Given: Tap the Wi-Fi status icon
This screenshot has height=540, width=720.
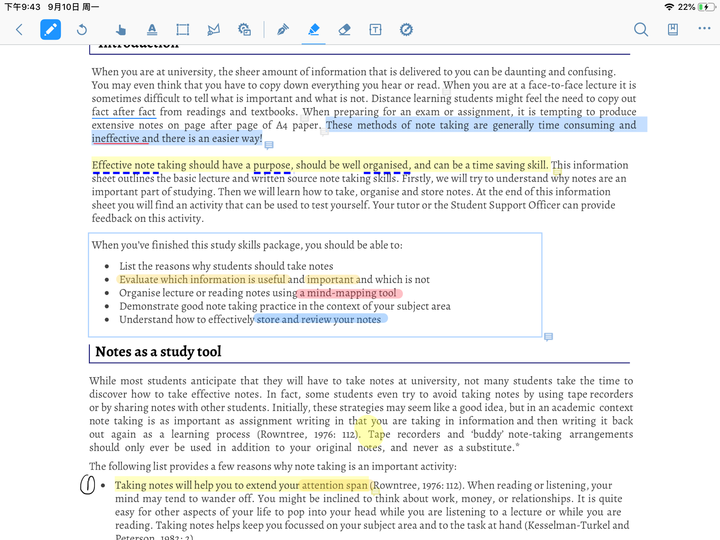Looking at the screenshot, I should coord(669,7).
